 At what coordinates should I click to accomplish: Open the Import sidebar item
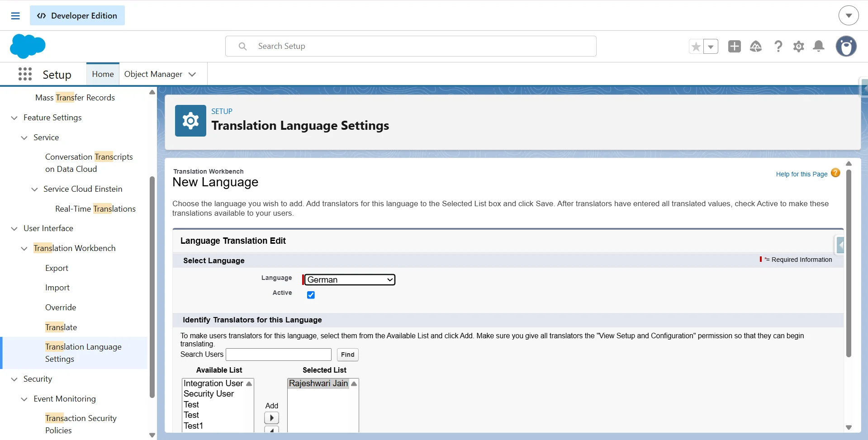(57, 288)
